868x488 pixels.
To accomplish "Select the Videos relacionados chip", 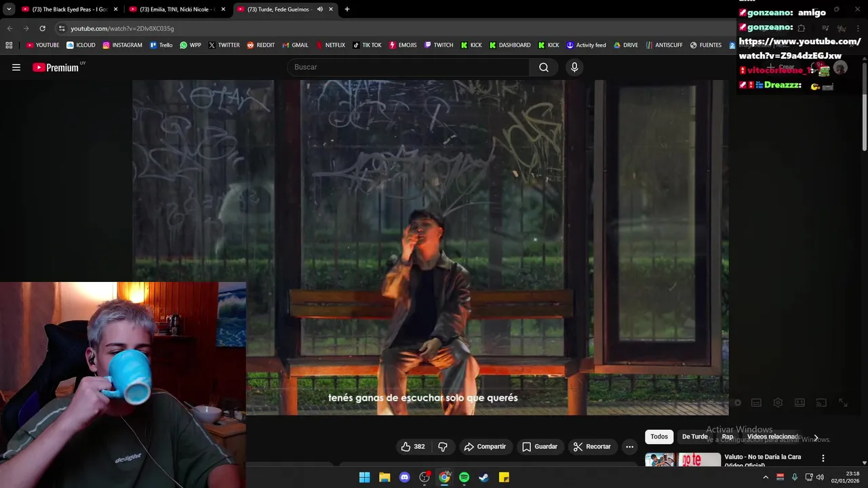I will pyautogui.click(x=772, y=437).
